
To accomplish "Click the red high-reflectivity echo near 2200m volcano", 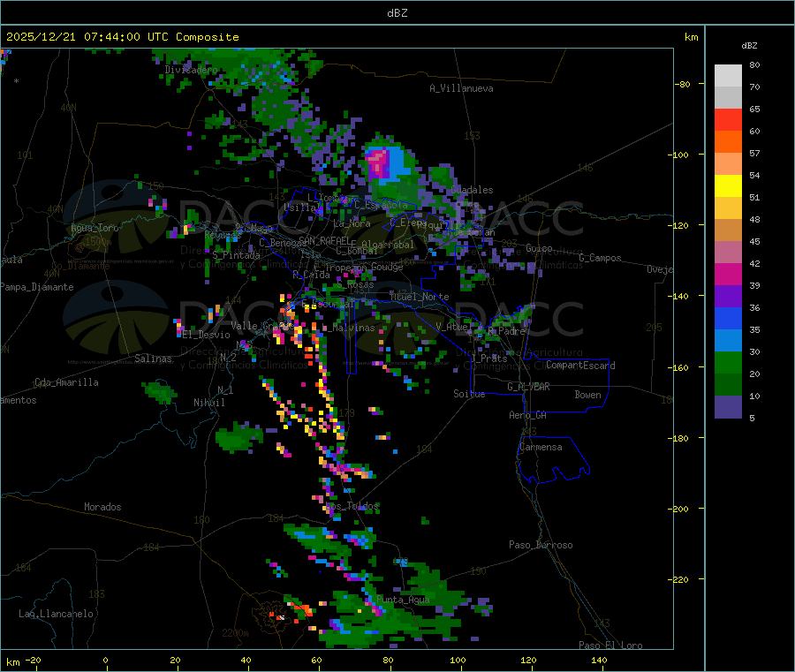I will pyautogui.click(x=303, y=608).
